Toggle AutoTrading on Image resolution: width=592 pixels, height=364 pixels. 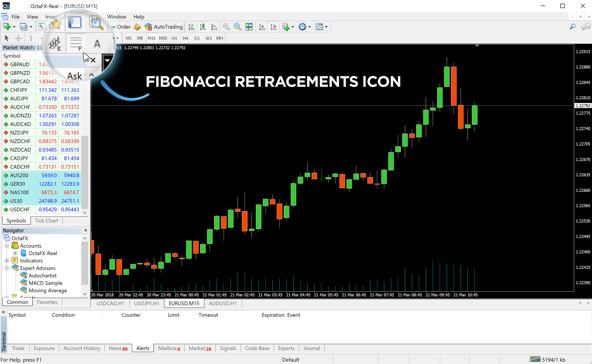pyautogui.click(x=164, y=26)
